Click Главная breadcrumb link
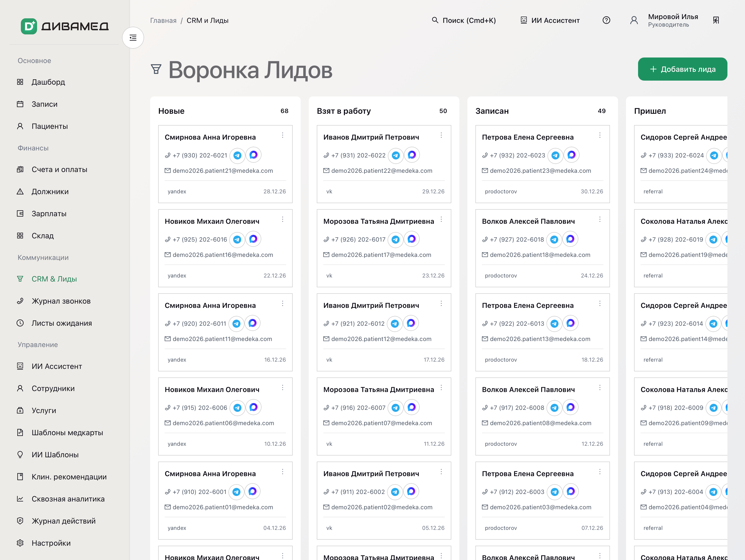The height and width of the screenshot is (560, 745). point(163,21)
